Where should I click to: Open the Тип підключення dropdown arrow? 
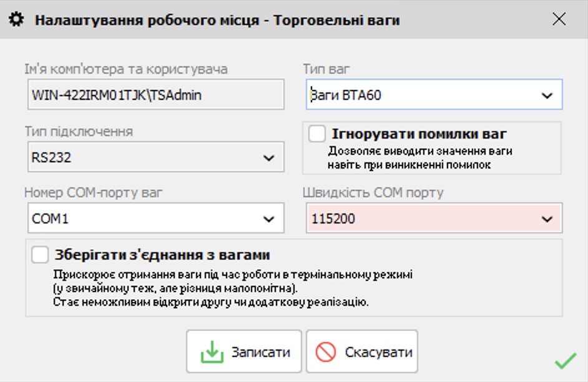click(269, 158)
